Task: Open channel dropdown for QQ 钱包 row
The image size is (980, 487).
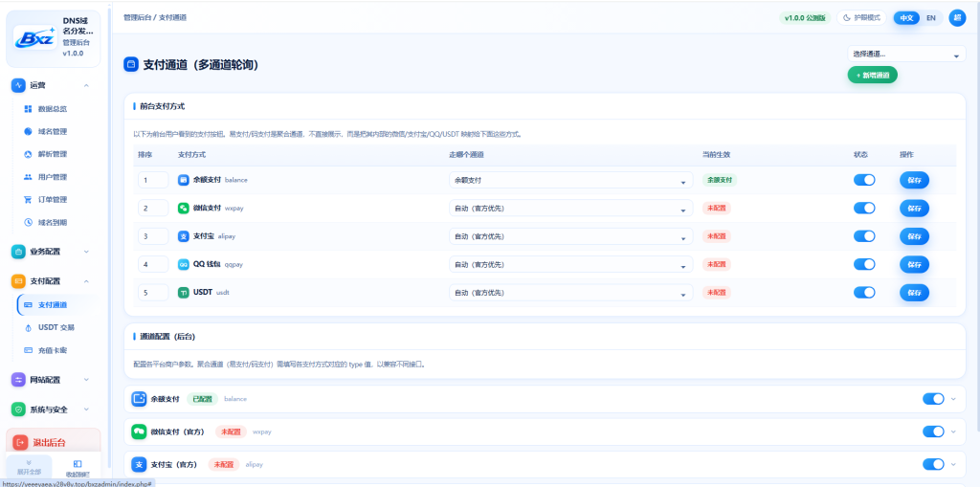Action: point(570,264)
